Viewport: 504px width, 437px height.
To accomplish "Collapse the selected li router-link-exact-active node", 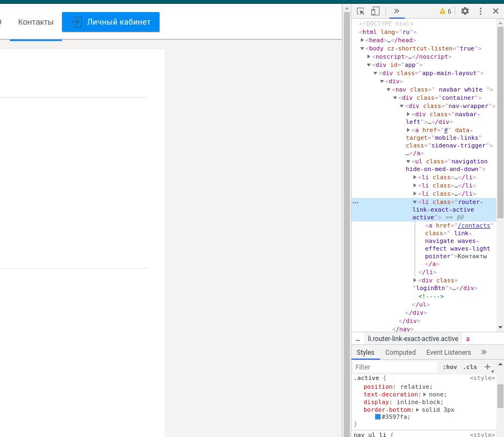I will (415, 202).
